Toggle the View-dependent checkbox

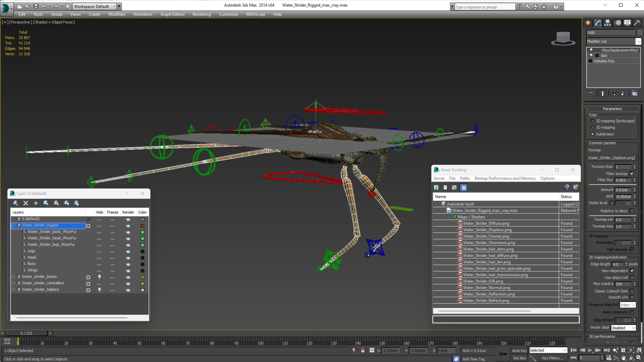[632, 271]
